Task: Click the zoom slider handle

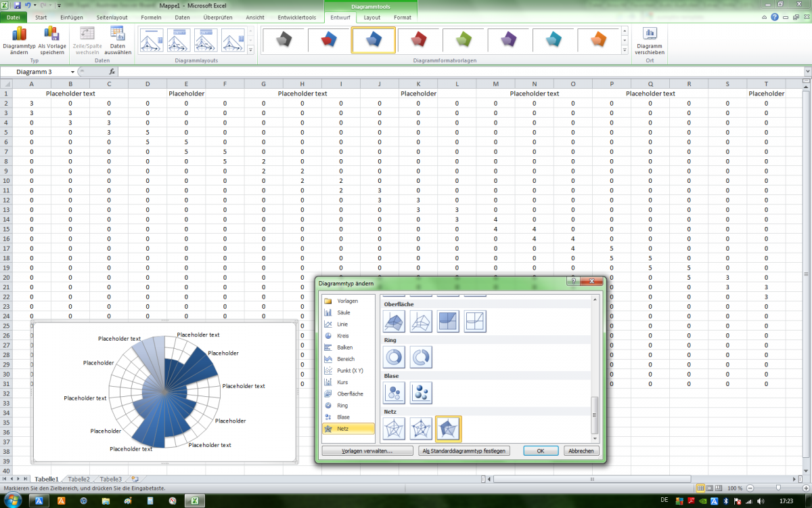Action: click(x=778, y=488)
